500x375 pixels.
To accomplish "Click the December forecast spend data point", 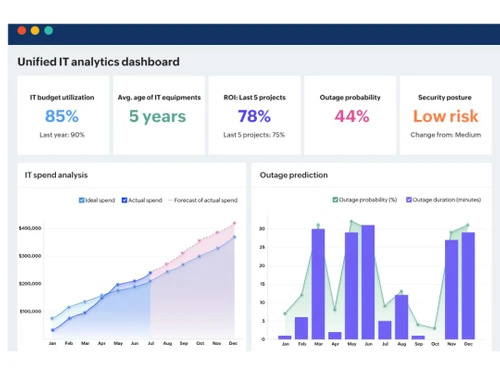I will coord(234,223).
